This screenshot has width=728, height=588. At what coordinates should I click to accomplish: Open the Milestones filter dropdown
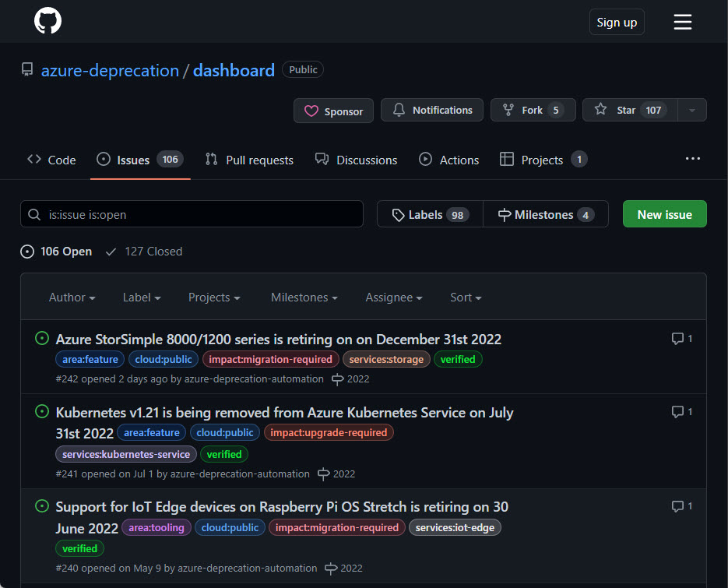[x=304, y=298]
